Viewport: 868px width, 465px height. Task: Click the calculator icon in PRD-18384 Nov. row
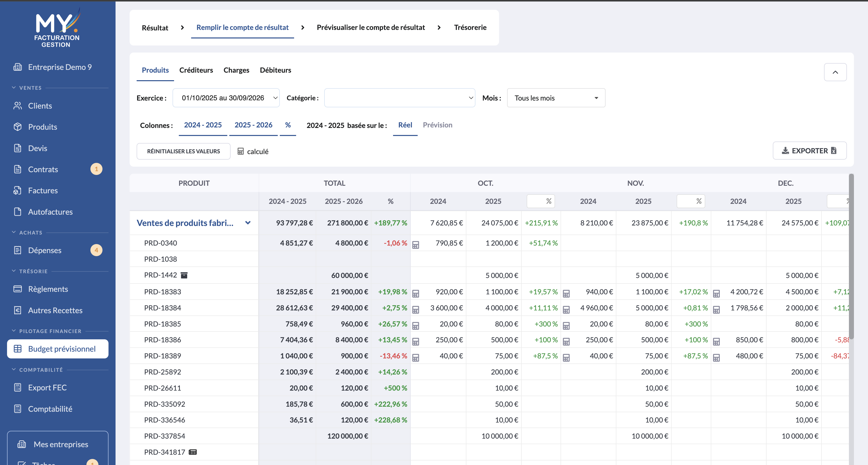pos(566,310)
